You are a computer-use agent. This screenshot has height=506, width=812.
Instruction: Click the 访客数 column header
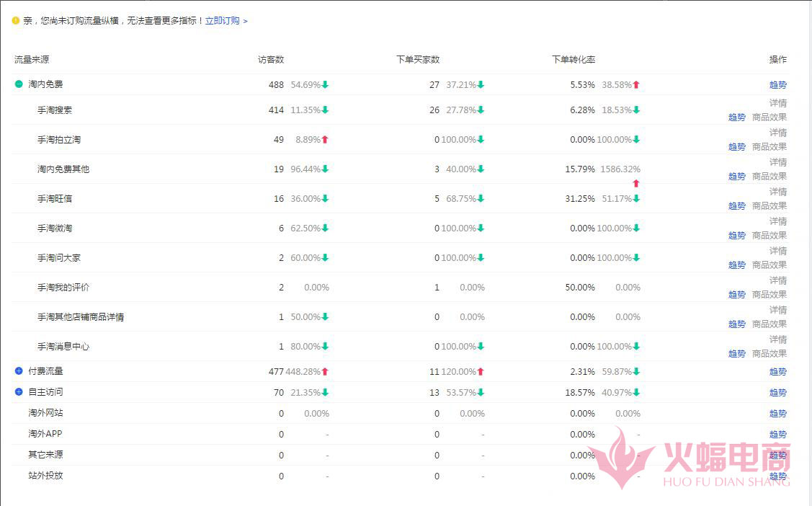(x=271, y=60)
